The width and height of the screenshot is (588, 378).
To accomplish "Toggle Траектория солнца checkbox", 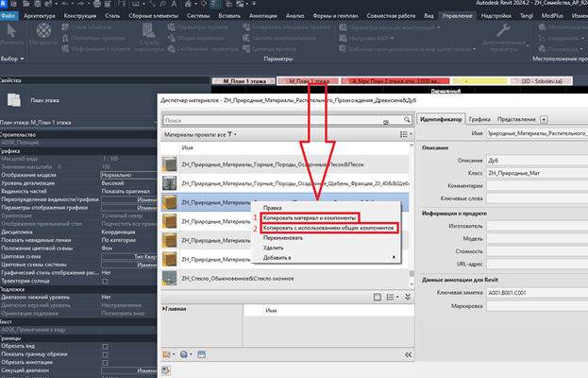I will click(x=105, y=282).
